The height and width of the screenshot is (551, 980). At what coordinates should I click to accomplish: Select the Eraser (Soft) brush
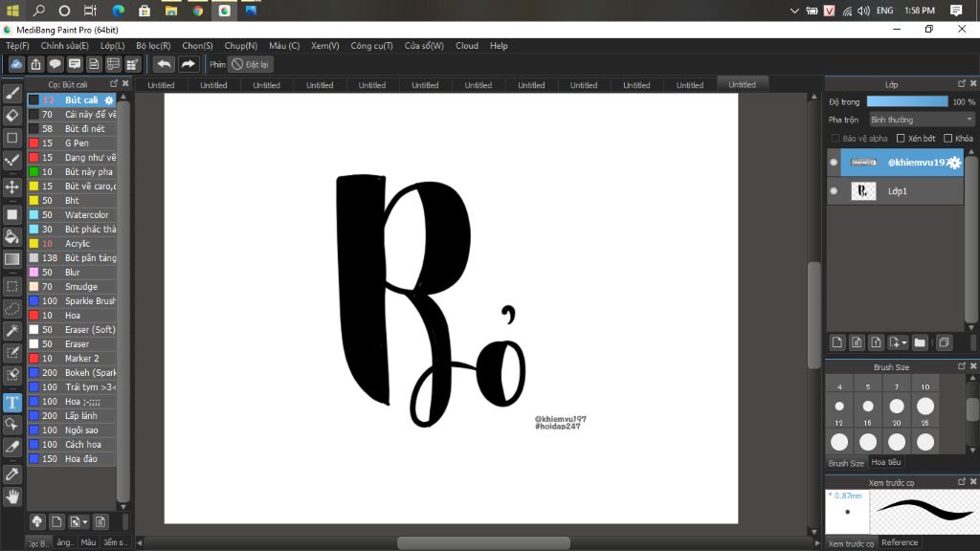(72, 330)
